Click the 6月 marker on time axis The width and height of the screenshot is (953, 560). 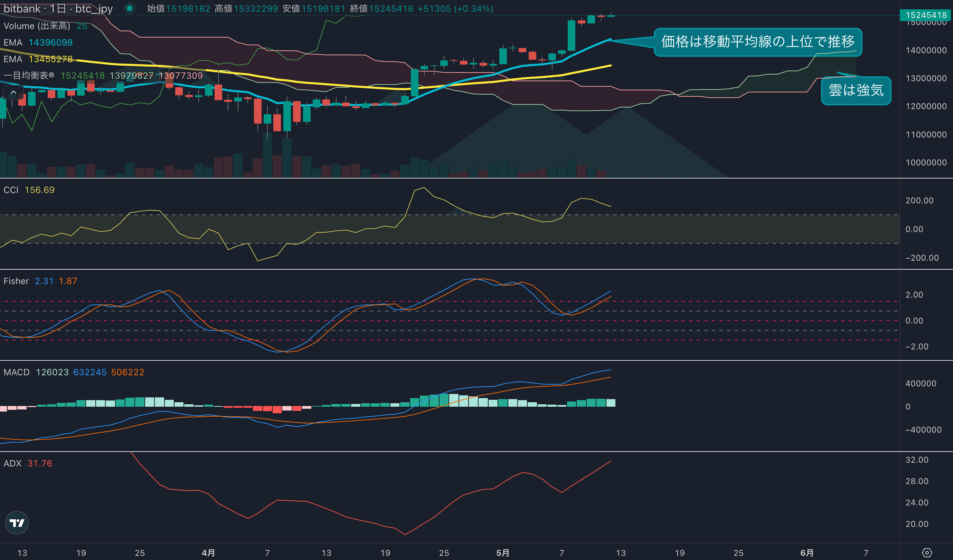pos(806,553)
